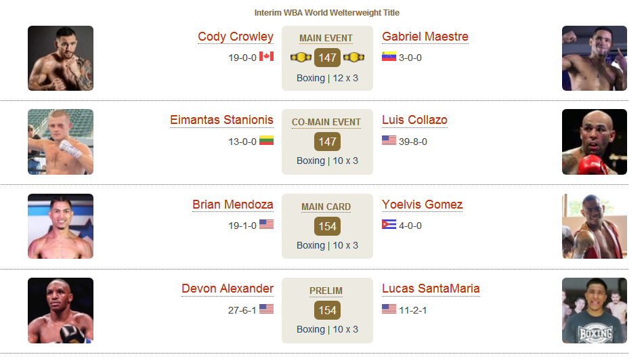This screenshot has height=361, width=644.
Task: Open Gabriel Maestre's fighter profile link
Action: tap(425, 37)
